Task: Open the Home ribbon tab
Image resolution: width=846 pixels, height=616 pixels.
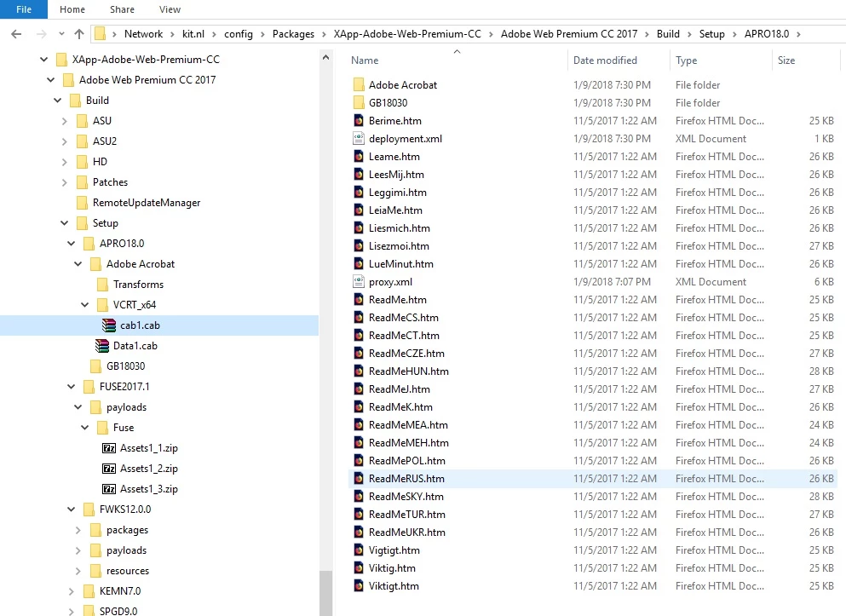Action: coord(72,9)
